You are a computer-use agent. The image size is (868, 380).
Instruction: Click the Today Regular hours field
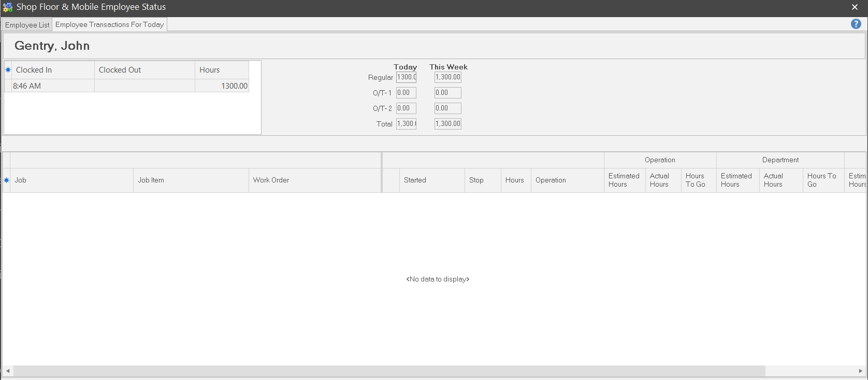(406, 77)
